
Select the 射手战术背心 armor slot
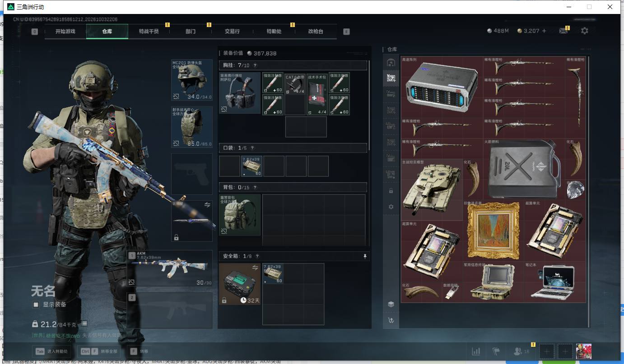[192, 127]
